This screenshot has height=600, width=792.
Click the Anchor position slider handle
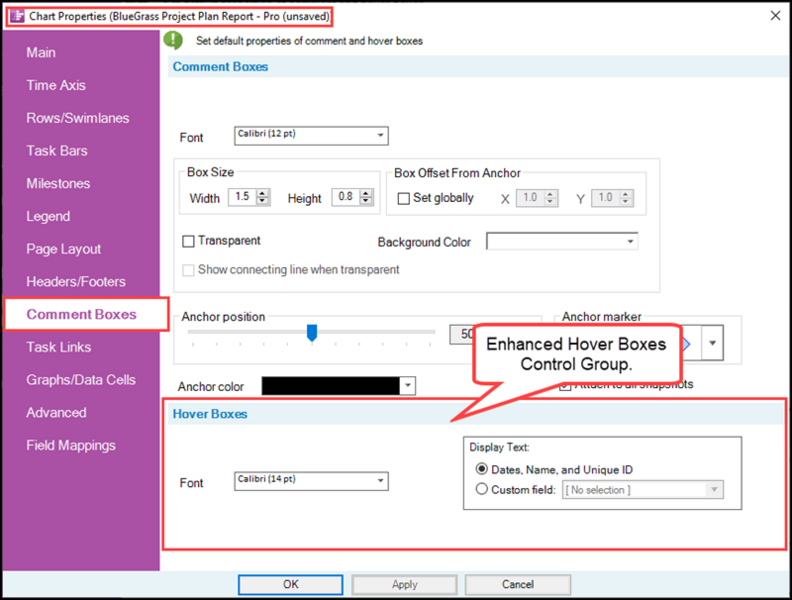pos(312,333)
